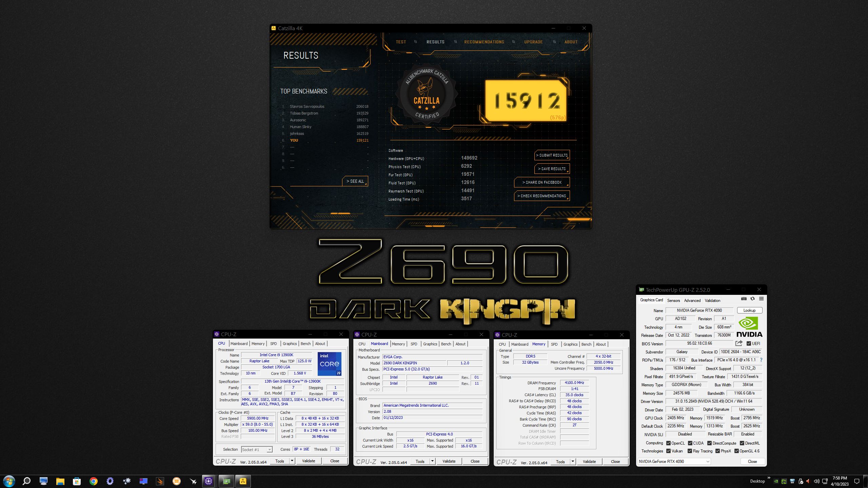Take a GPU-Z screenshot with the camera icon
The width and height of the screenshot is (868, 488).
click(x=744, y=299)
